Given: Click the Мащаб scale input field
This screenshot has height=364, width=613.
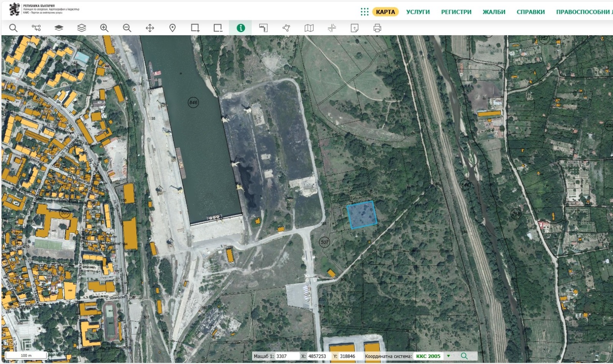Looking at the screenshot, I should pos(287,356).
